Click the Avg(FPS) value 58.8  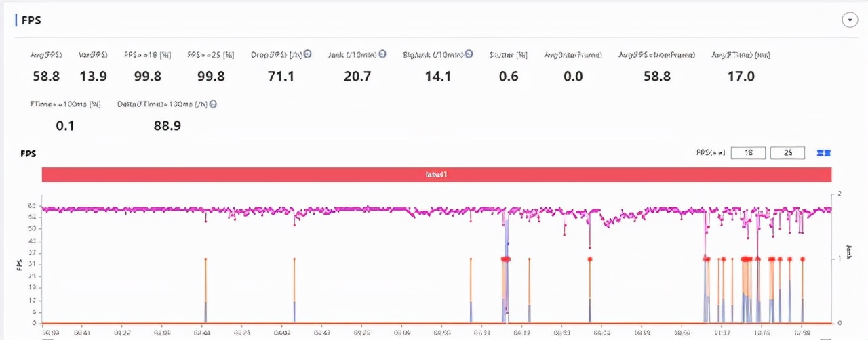[x=46, y=77]
